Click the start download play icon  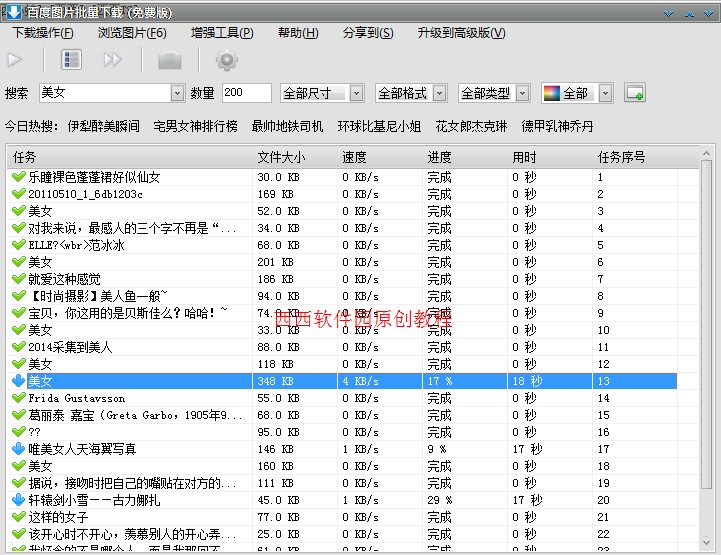15,60
